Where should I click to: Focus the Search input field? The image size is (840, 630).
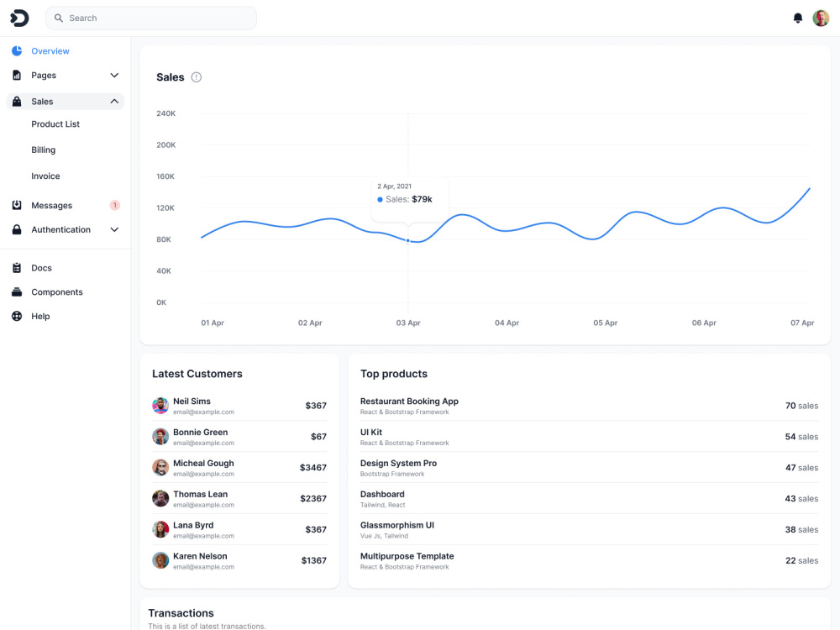pyautogui.click(x=151, y=18)
